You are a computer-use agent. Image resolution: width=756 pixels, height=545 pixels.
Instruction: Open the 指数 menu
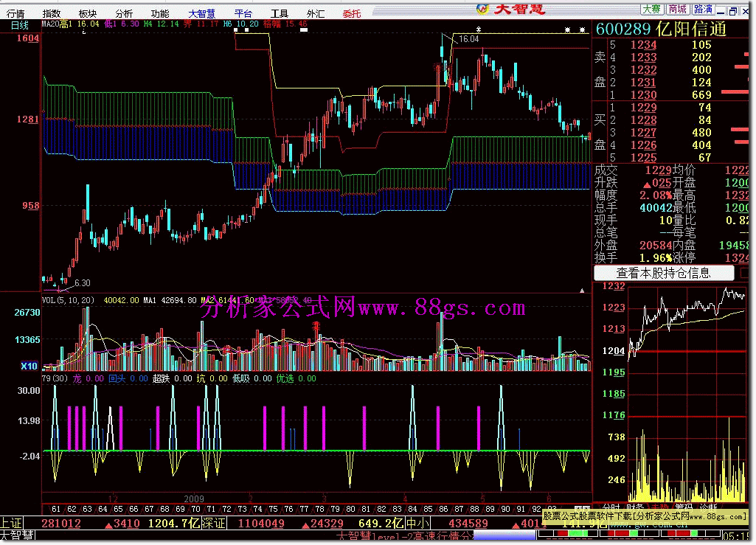pos(52,13)
